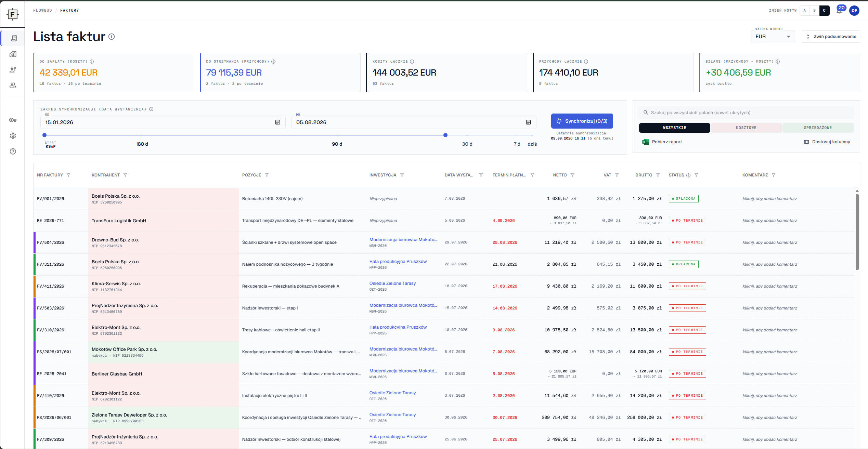Open Modernizacja biurowca link for FV/504/2026
The height and width of the screenshot is (449, 868).
click(x=403, y=240)
